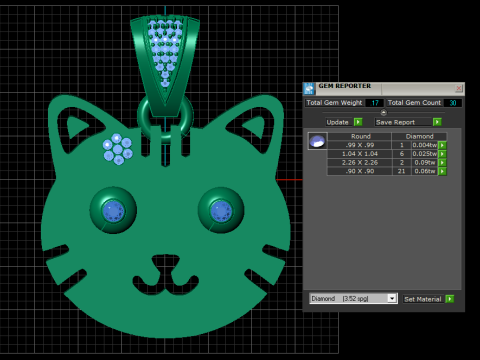The image size is (480, 360).
Task: Select the flower gem cluster on forehead
Action: (x=117, y=149)
